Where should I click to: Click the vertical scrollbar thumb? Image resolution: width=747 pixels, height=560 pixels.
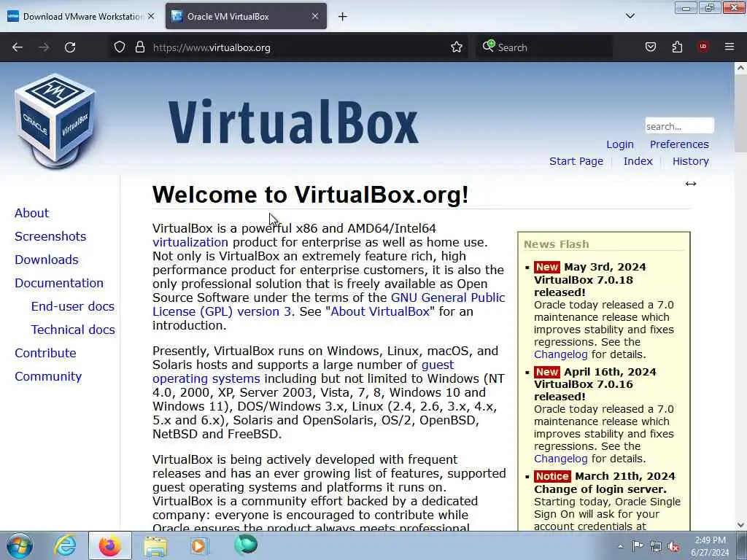(x=740, y=113)
